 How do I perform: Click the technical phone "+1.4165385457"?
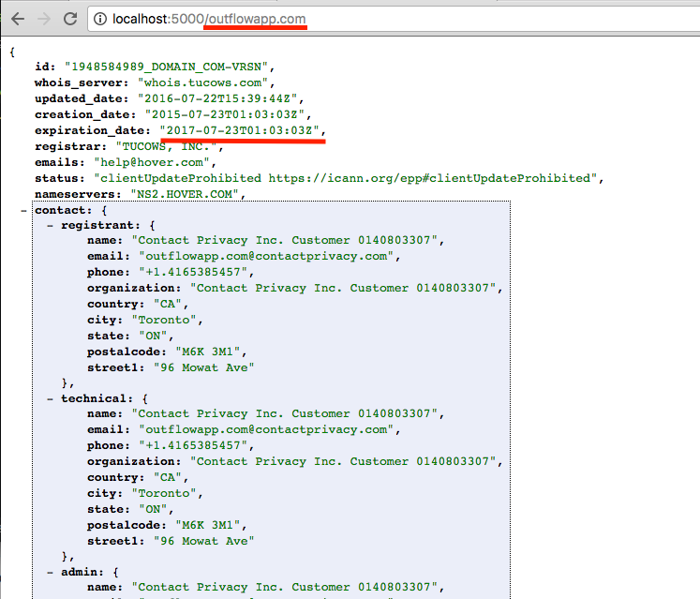[x=193, y=446]
